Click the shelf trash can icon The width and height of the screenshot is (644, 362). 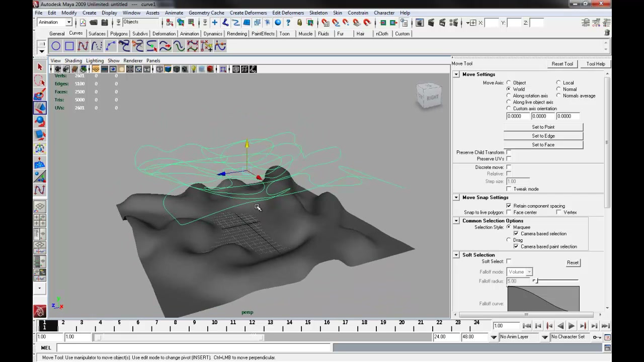tap(607, 33)
